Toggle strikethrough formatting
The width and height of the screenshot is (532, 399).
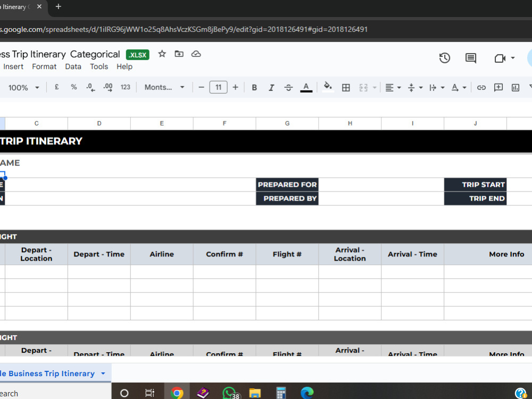click(288, 88)
